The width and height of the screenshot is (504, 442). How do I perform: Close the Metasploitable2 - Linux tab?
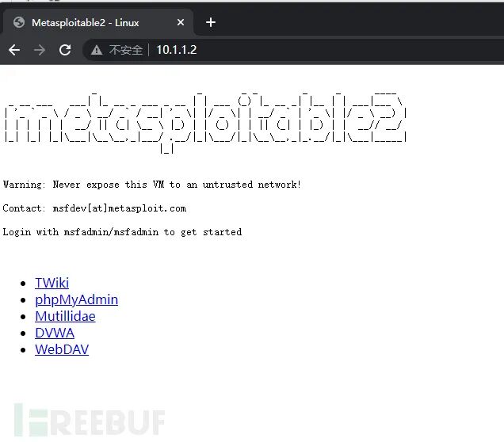(181, 22)
